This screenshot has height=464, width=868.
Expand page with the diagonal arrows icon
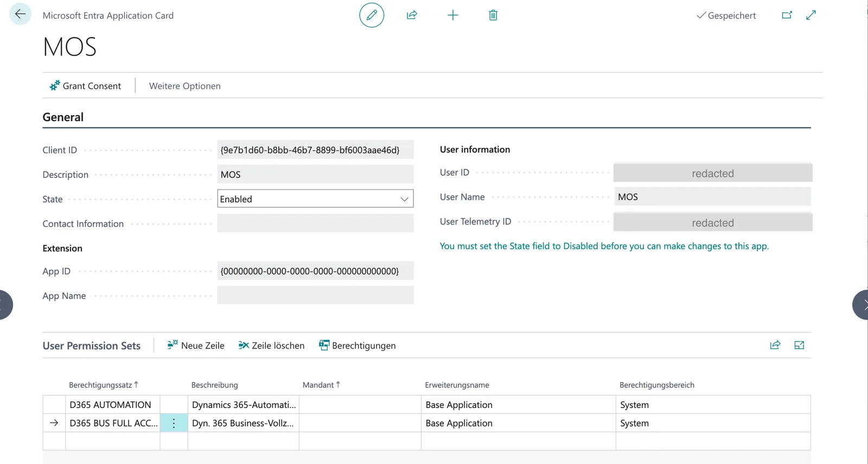coord(811,15)
